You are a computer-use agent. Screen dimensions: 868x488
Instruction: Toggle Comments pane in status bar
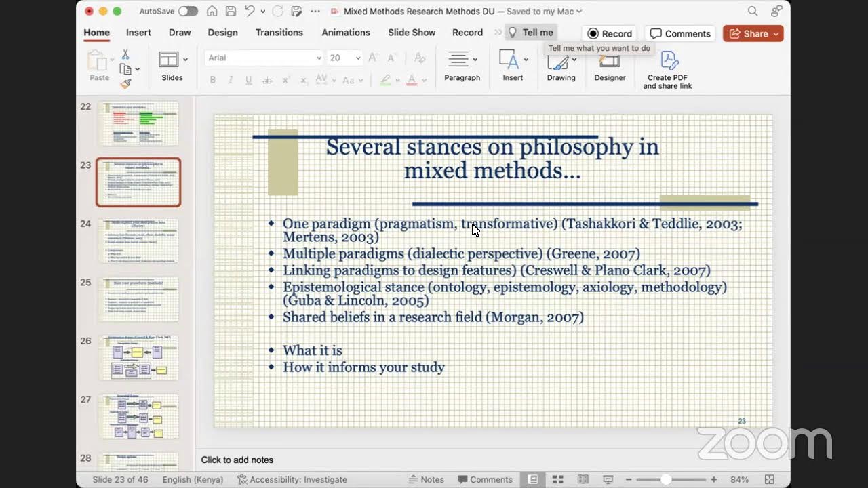pos(486,479)
